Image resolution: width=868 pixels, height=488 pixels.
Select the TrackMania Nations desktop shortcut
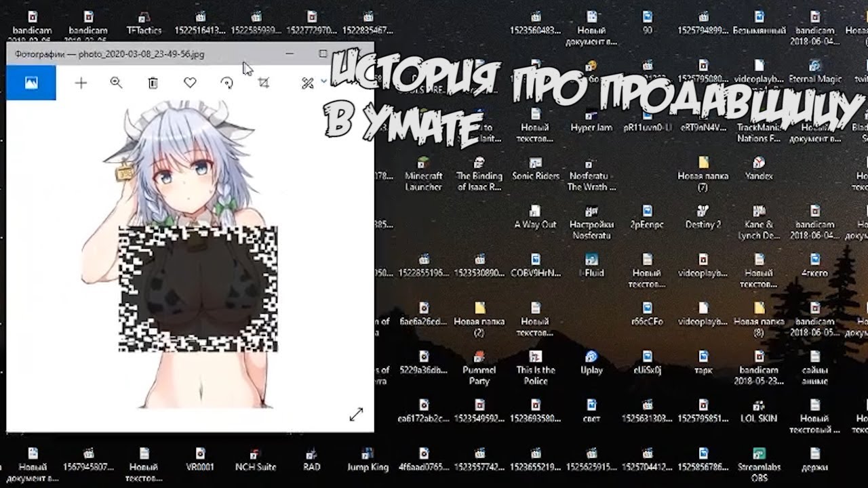[759, 125]
